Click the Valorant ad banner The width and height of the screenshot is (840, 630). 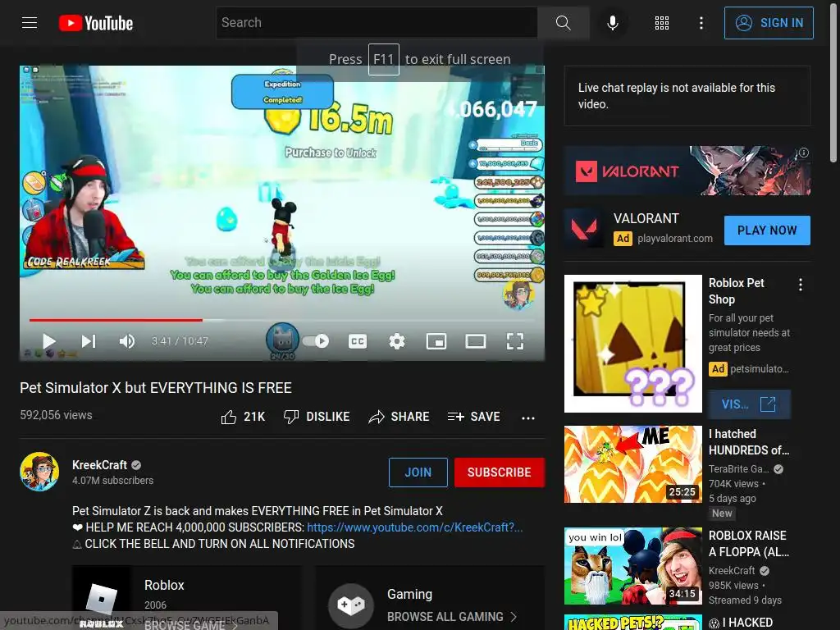click(687, 171)
